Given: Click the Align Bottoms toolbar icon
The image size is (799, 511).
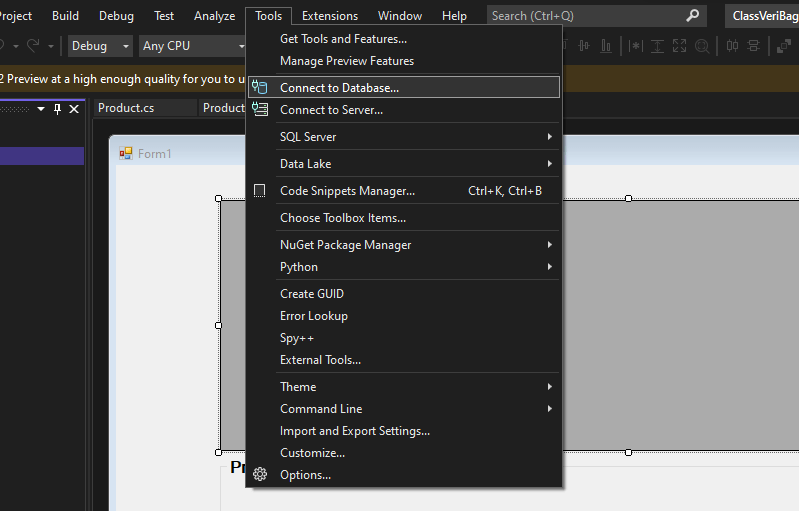Looking at the screenshot, I should point(606,46).
